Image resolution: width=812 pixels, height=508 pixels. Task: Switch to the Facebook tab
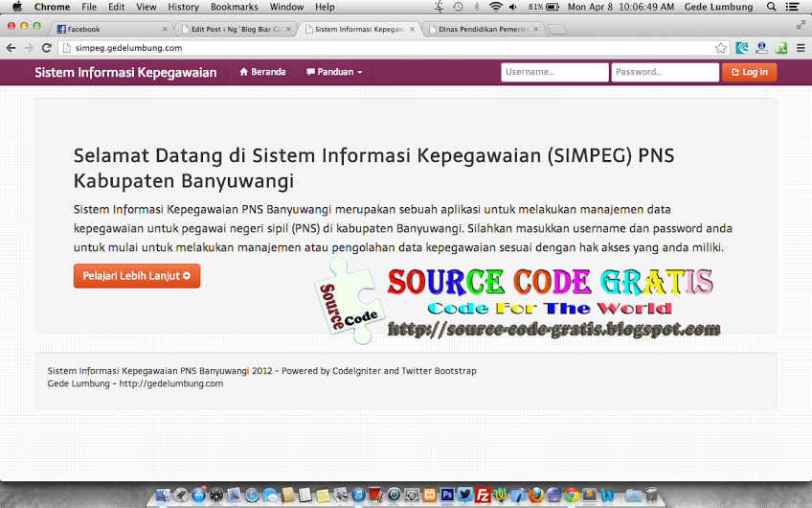[109, 30]
